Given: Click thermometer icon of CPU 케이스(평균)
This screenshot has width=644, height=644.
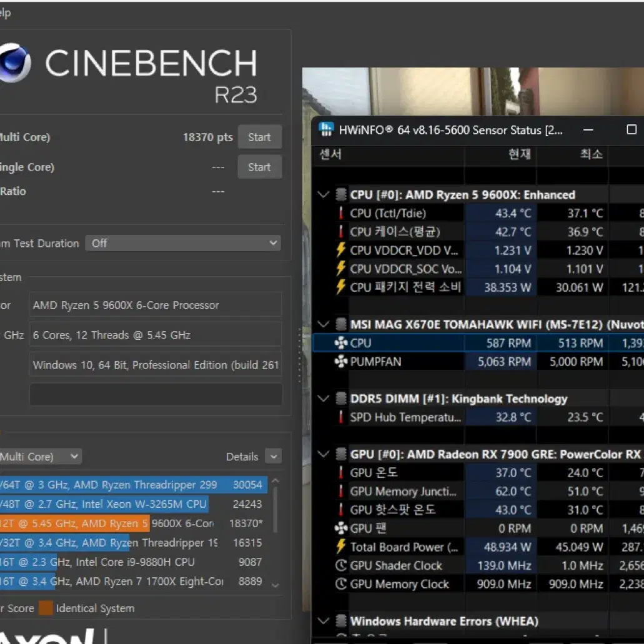Looking at the screenshot, I should click(340, 232).
